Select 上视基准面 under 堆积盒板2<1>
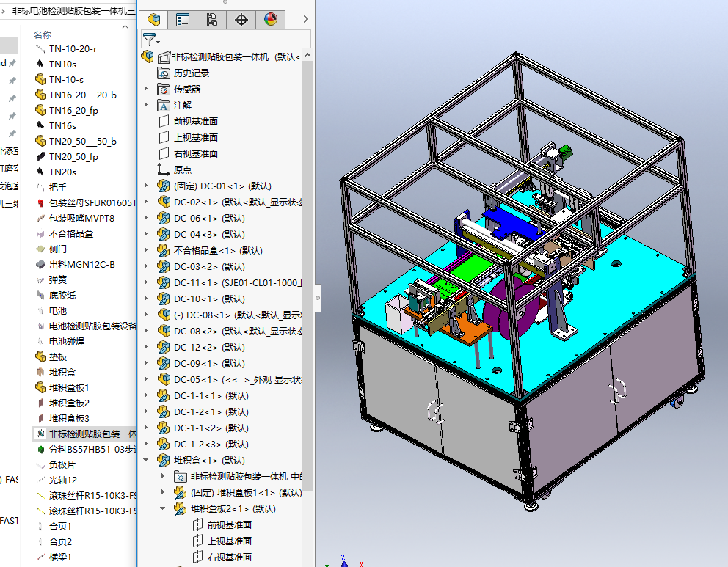The width and height of the screenshot is (728, 567). pyautogui.click(x=222, y=541)
